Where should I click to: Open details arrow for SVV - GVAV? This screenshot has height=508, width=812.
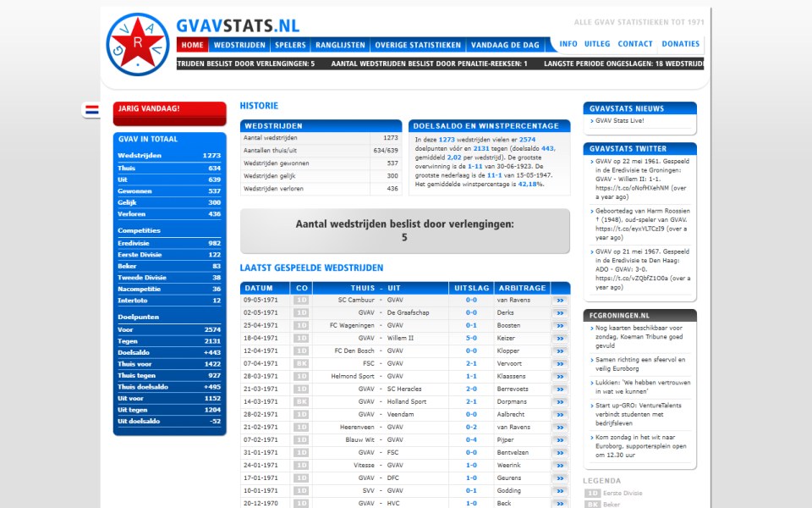click(x=560, y=491)
